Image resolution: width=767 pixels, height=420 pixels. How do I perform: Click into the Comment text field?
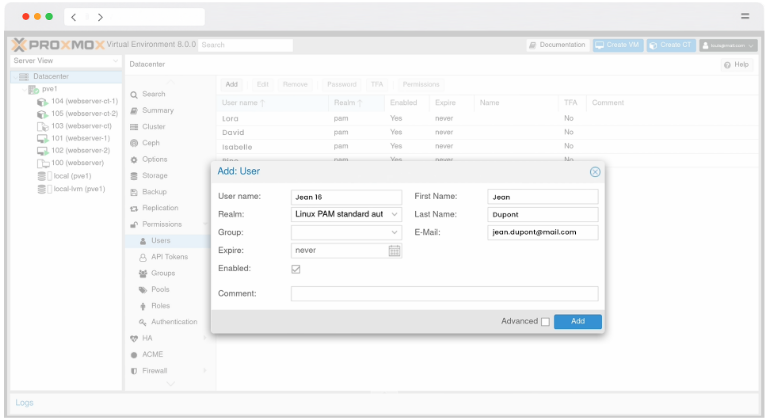coord(444,294)
